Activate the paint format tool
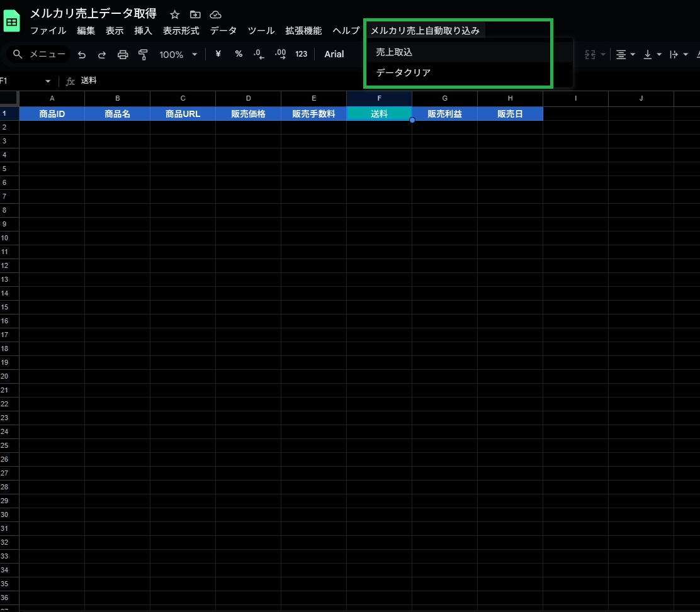This screenshot has width=700, height=612. click(x=143, y=55)
